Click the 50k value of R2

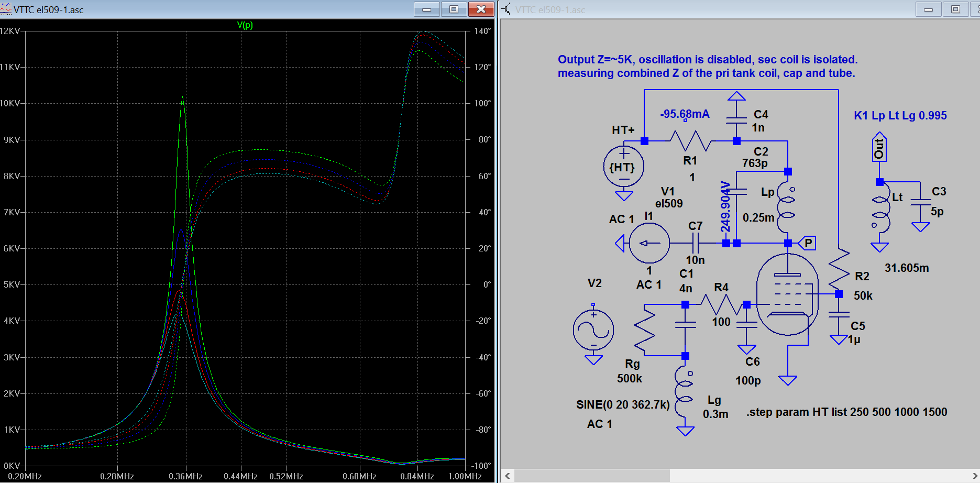click(863, 296)
